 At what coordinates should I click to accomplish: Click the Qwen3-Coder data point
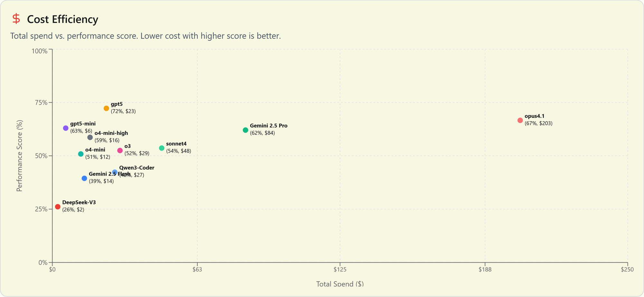coord(115,172)
